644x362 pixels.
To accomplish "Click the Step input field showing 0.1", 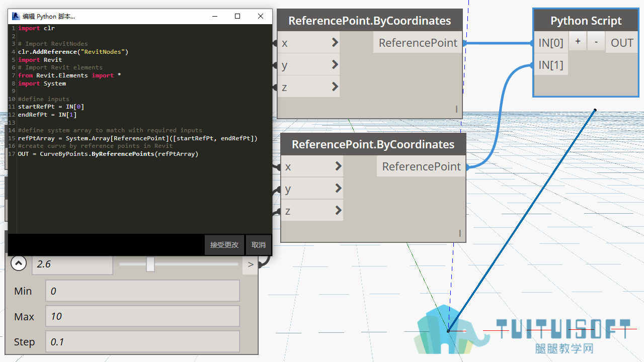I will click(x=142, y=342).
